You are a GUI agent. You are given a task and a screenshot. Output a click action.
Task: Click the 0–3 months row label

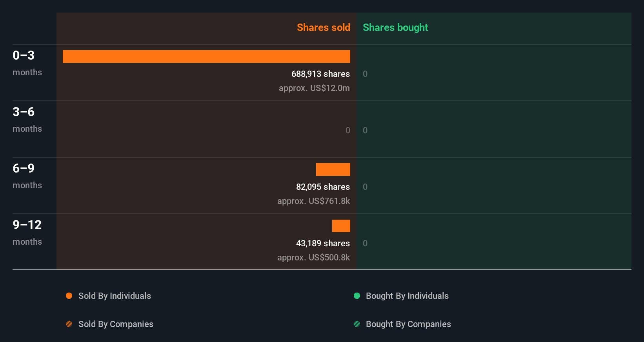[27, 63]
